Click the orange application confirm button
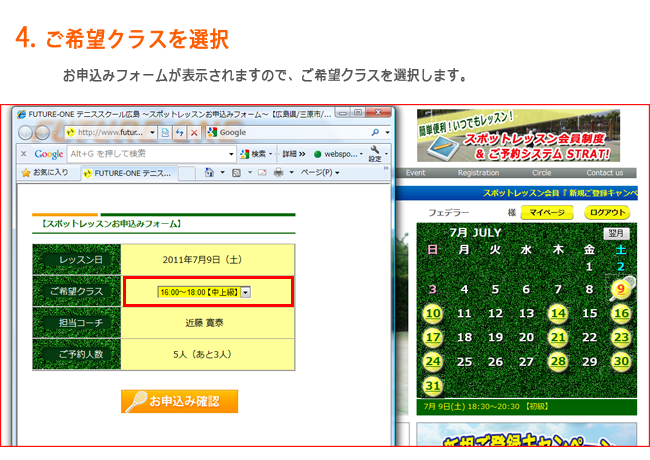 point(180,401)
